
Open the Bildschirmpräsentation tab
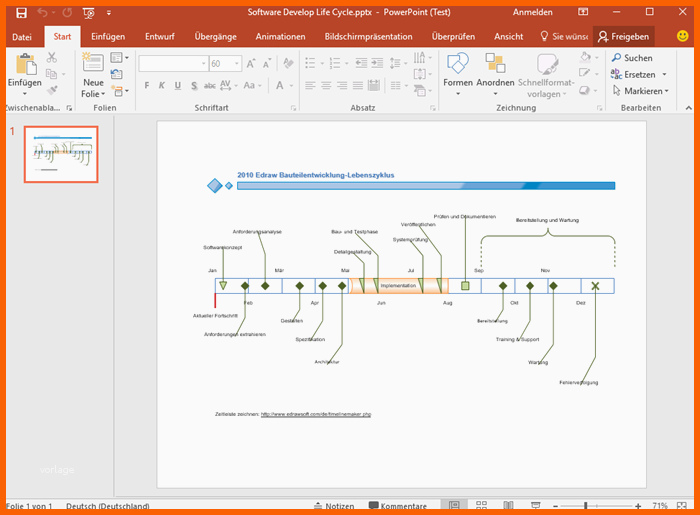[368, 37]
